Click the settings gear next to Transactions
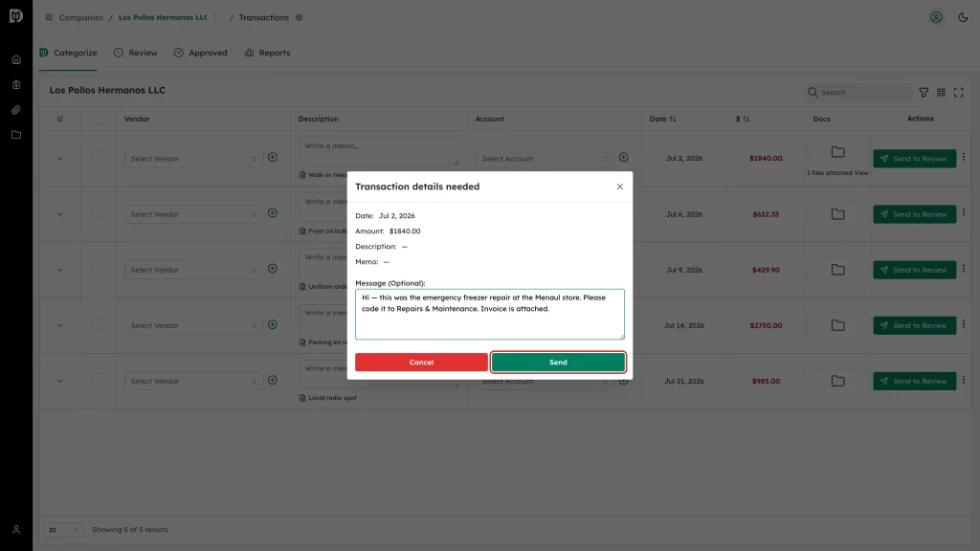This screenshot has height=551, width=980. pyautogui.click(x=300, y=17)
